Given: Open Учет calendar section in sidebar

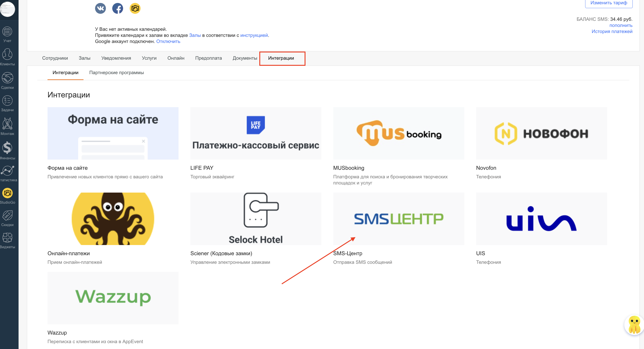Looking at the screenshot, I should tap(7, 34).
